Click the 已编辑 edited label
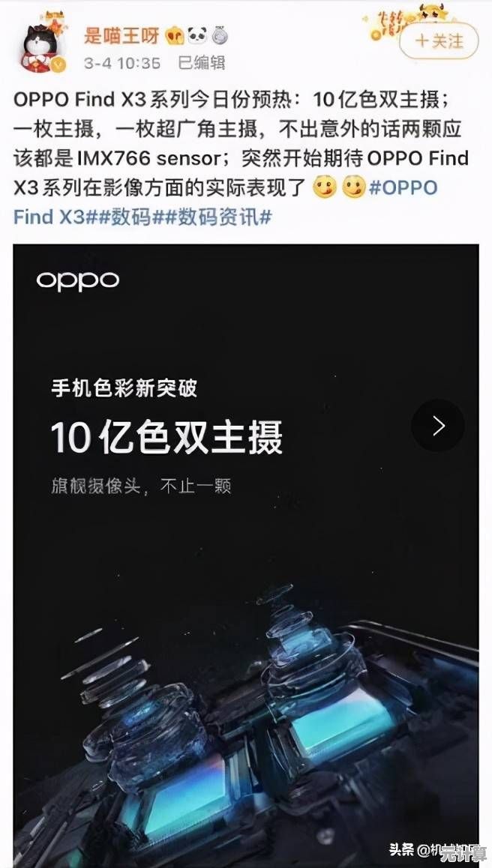Image resolution: width=492 pixels, height=868 pixels. [x=201, y=63]
